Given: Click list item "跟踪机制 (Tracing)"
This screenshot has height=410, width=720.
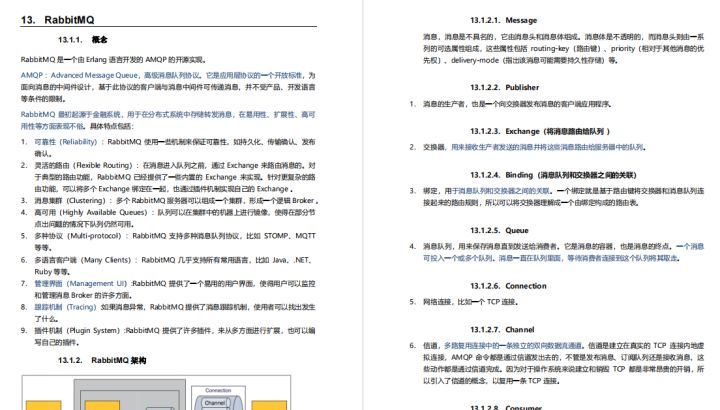Looking at the screenshot, I should (65, 307).
